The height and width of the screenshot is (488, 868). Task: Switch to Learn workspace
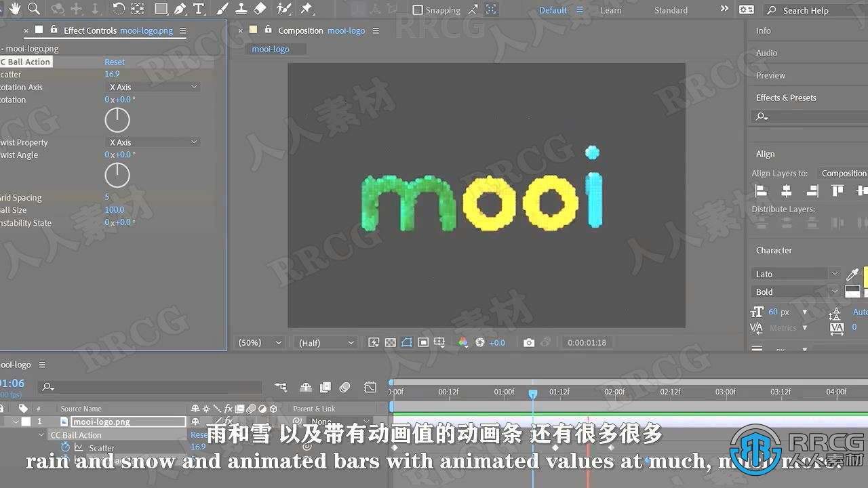[x=611, y=10]
